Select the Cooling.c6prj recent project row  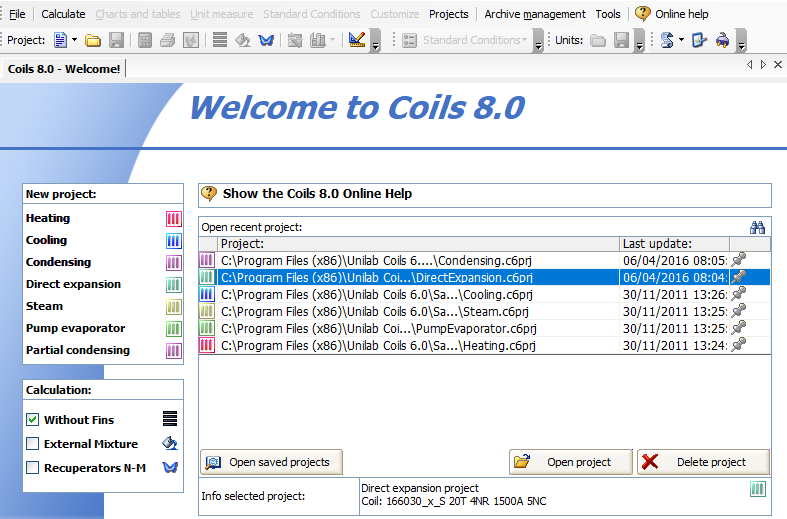click(484, 295)
